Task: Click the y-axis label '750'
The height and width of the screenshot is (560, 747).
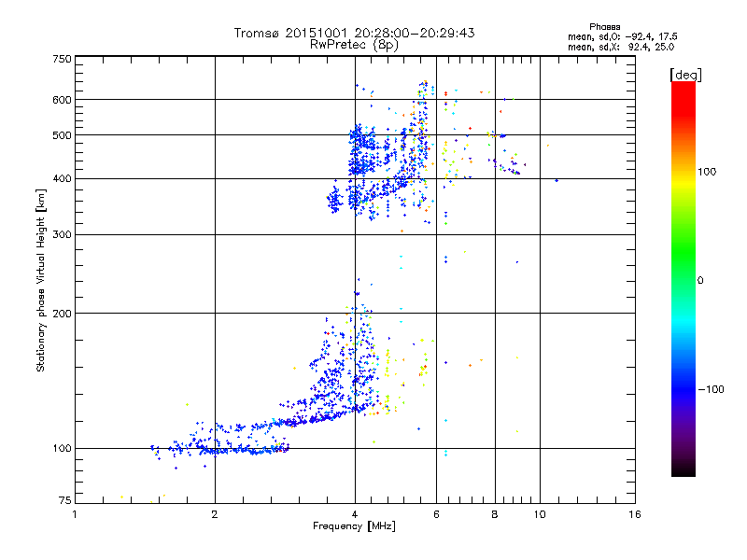Action: pos(62,59)
